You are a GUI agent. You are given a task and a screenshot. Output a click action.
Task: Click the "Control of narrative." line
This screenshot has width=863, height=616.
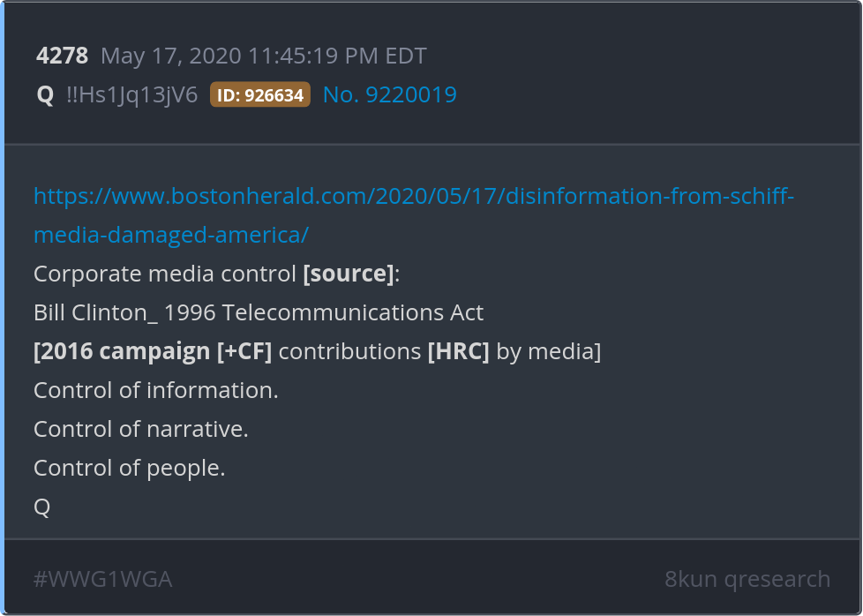[x=140, y=429]
